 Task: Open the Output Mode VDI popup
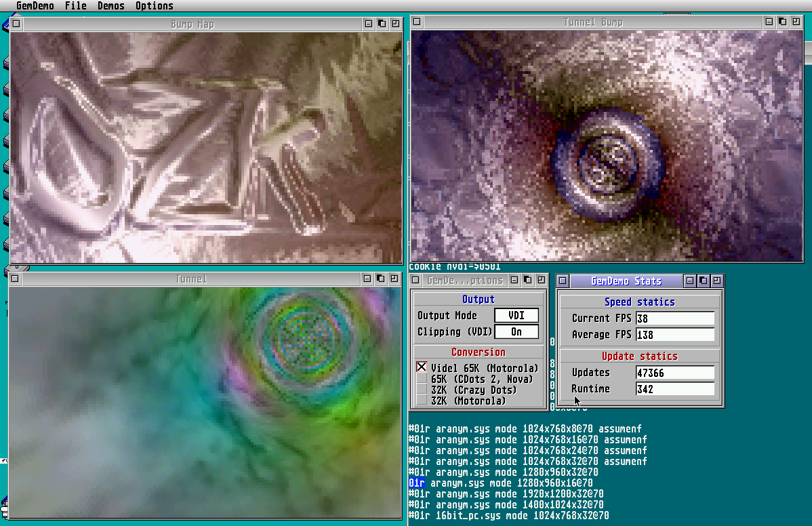[x=516, y=315]
